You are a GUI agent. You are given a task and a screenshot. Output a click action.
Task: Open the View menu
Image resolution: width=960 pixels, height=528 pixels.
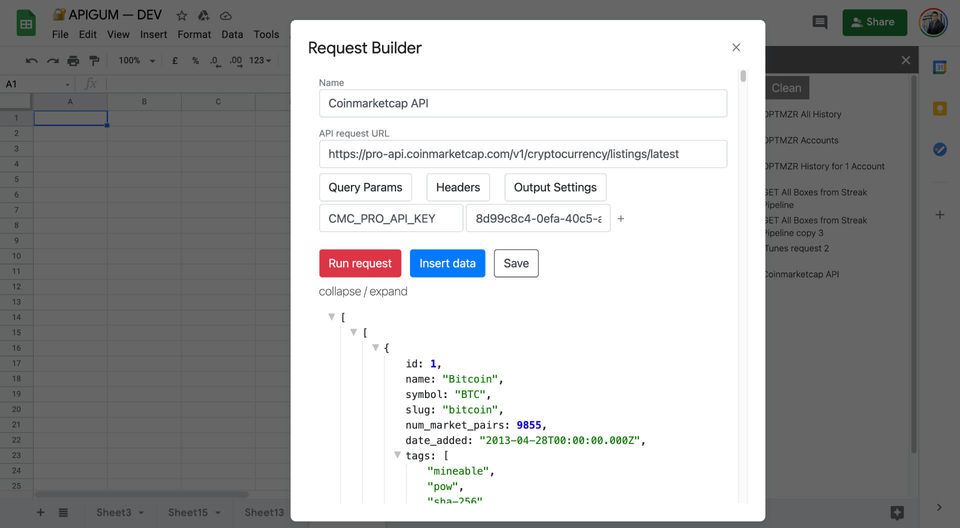[118, 35]
